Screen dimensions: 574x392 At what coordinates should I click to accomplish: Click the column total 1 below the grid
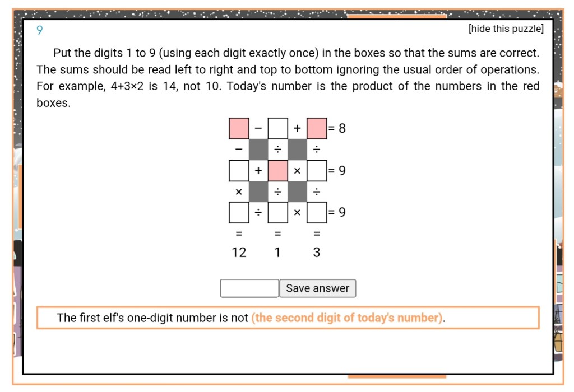click(278, 253)
